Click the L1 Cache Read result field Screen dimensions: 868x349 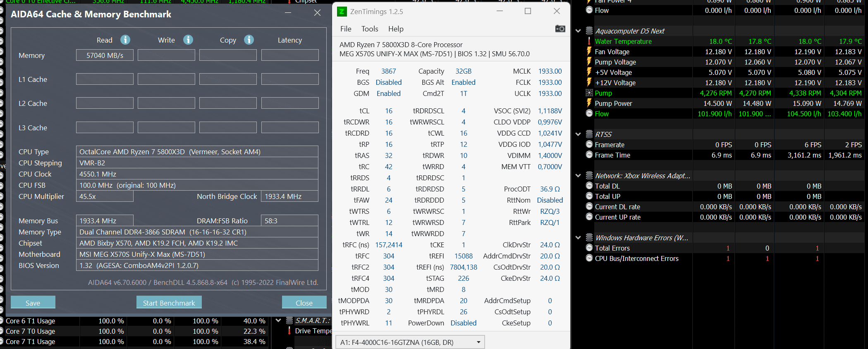coord(105,79)
